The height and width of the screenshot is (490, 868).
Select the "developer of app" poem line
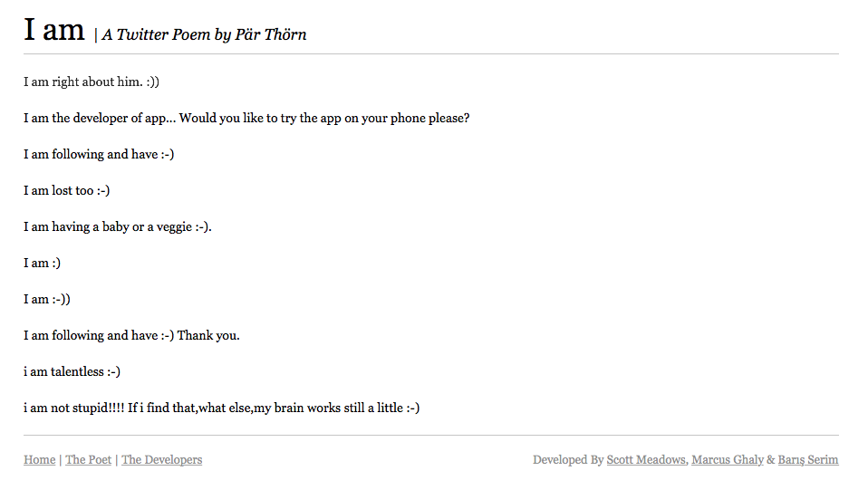(246, 118)
